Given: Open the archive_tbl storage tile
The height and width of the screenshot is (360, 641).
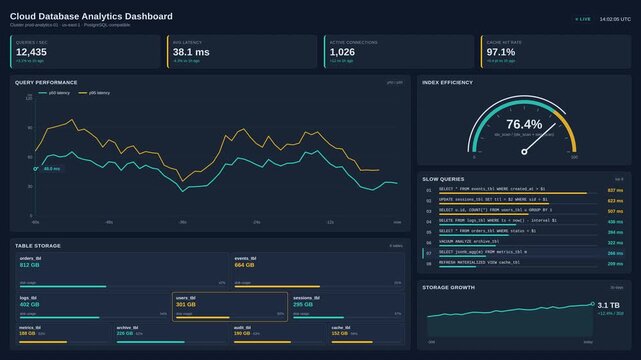Looking at the screenshot, I should point(172,334).
